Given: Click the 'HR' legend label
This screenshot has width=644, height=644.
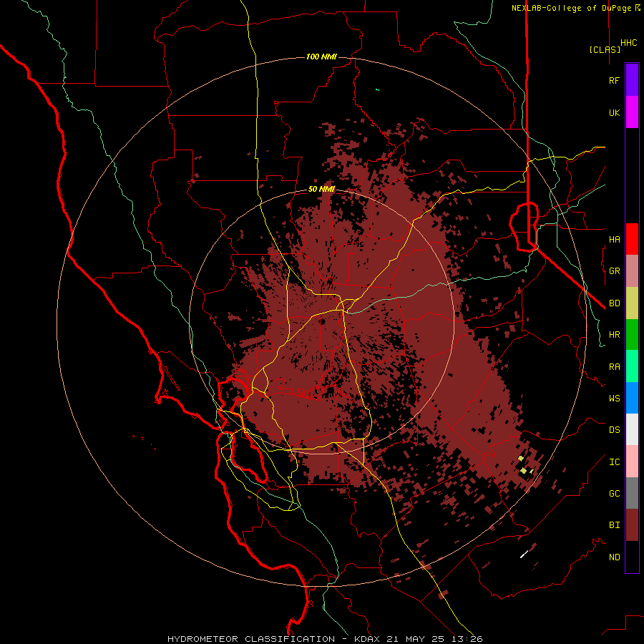Looking at the screenshot, I should click(x=614, y=335).
